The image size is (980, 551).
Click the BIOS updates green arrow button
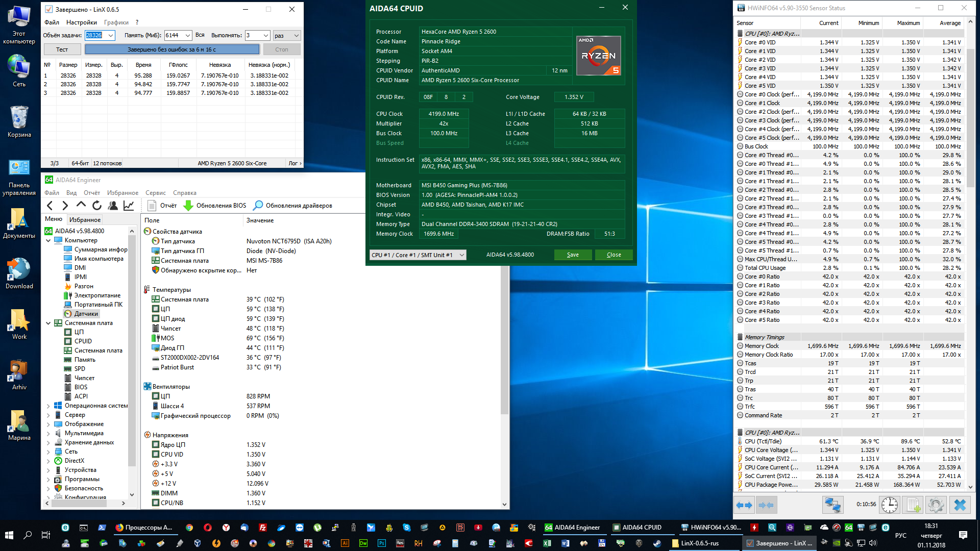coord(188,206)
